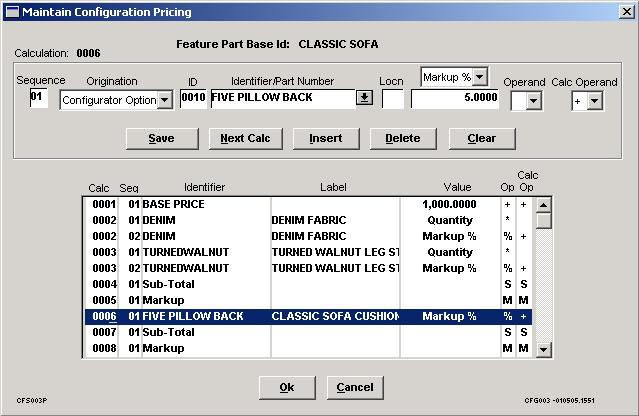
Task: Click the Sequence input field
Action: pos(39,98)
